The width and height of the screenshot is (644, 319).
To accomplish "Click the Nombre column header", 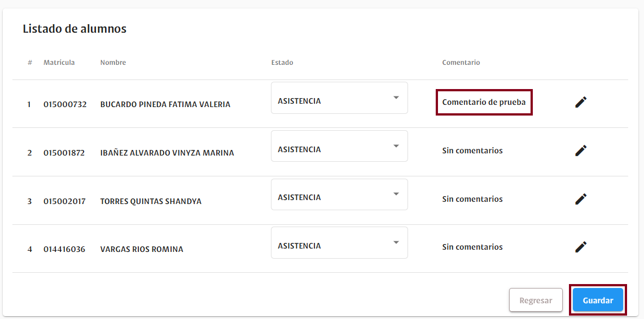I will pos(113,63).
